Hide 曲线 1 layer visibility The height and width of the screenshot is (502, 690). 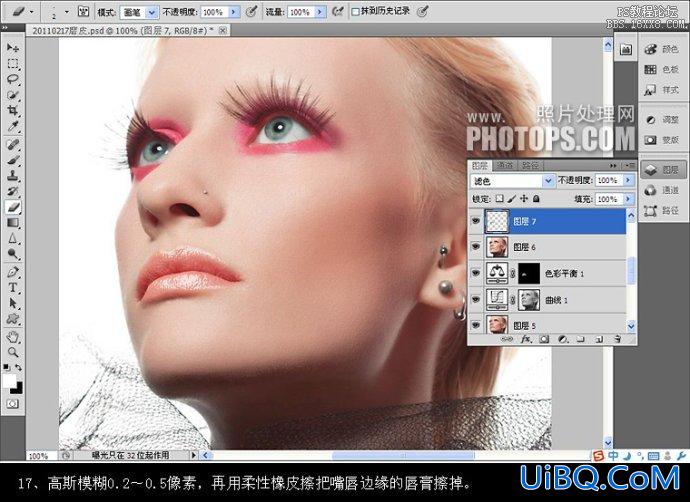476,299
